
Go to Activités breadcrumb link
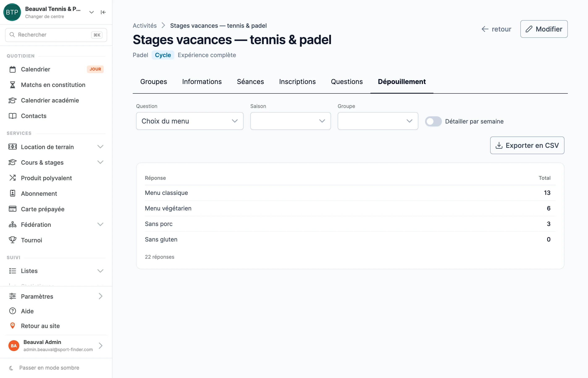144,26
